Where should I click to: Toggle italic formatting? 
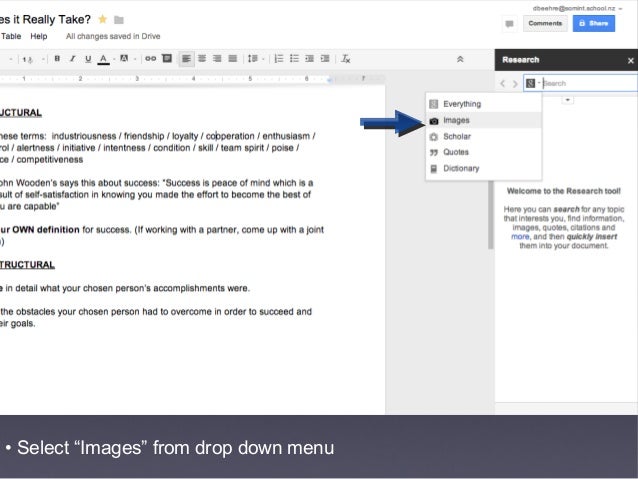pyautogui.click(x=72, y=58)
